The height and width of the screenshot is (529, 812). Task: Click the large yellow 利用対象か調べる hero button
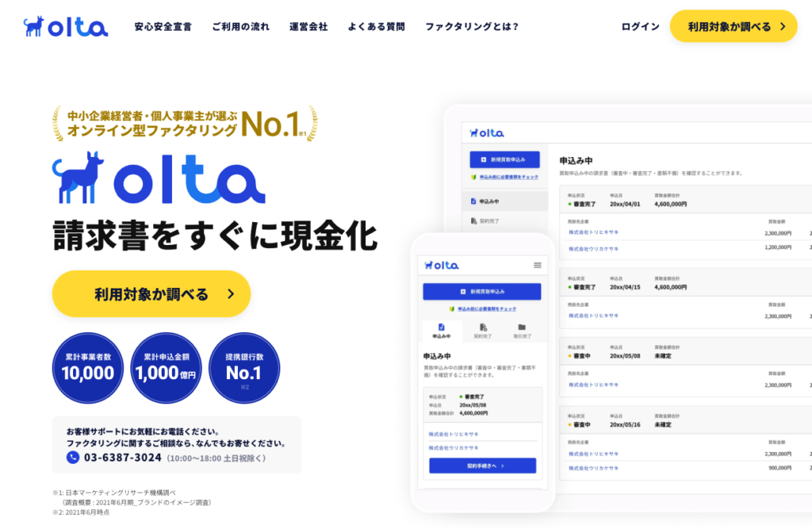pyautogui.click(x=151, y=293)
